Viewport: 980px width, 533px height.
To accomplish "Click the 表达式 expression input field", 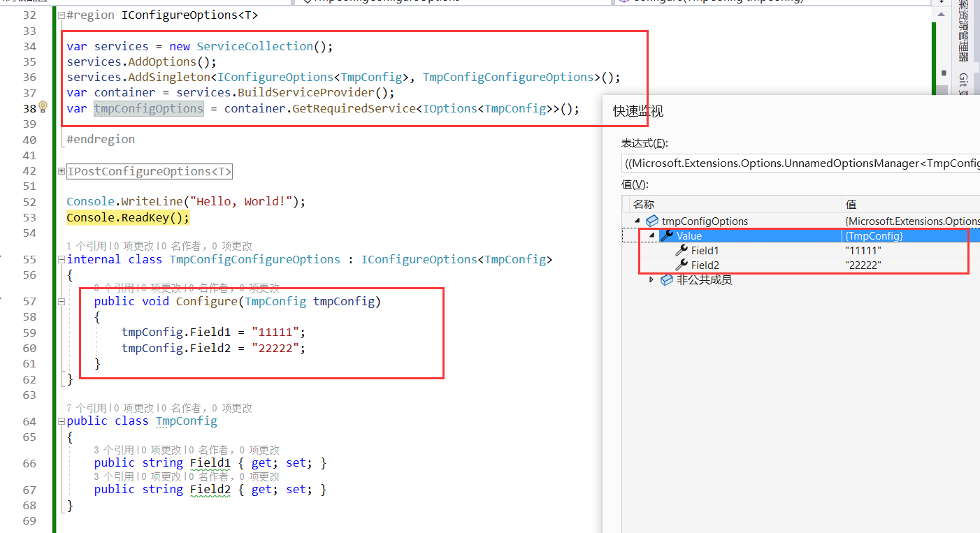I will pos(800,163).
